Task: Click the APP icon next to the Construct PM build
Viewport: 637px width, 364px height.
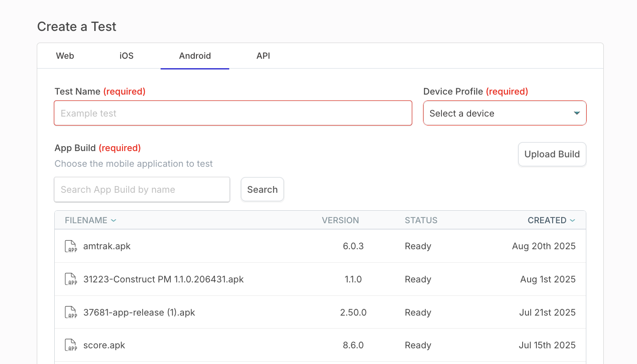Action: [x=70, y=279]
